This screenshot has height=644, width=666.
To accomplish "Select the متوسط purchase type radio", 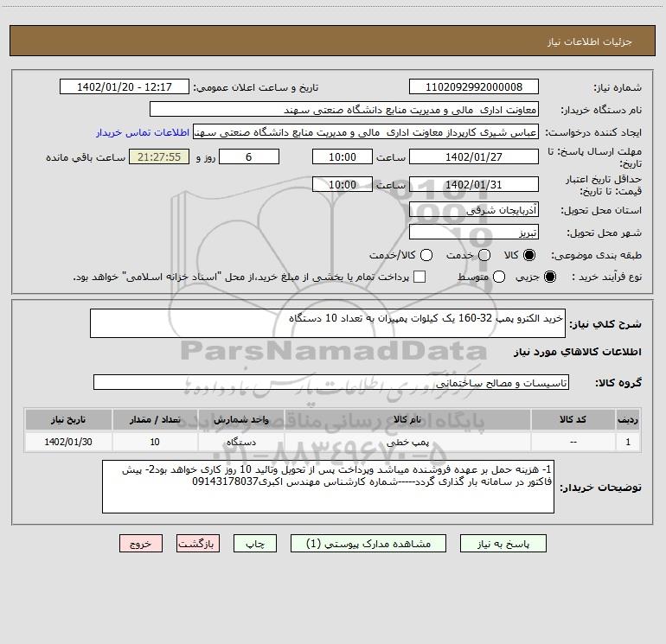I will pyautogui.click(x=499, y=277).
